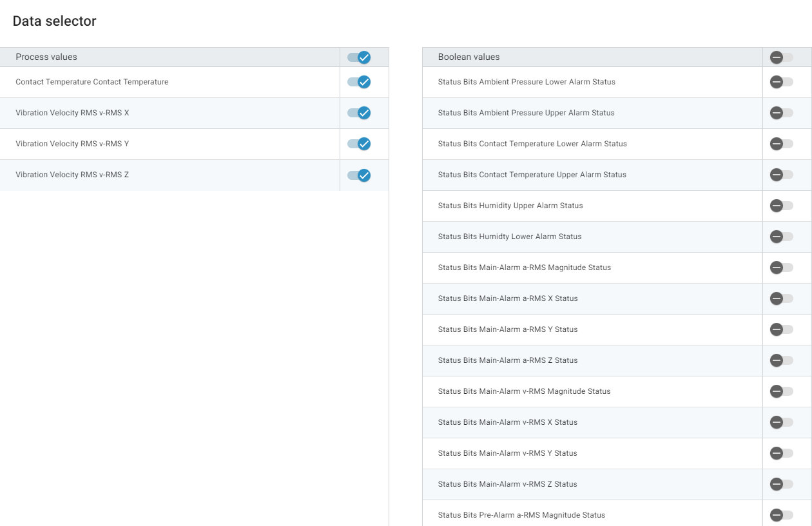Turn on Ambient Pressure Upper Alarm Status
Viewport: 812px width, 526px height.
pos(781,113)
